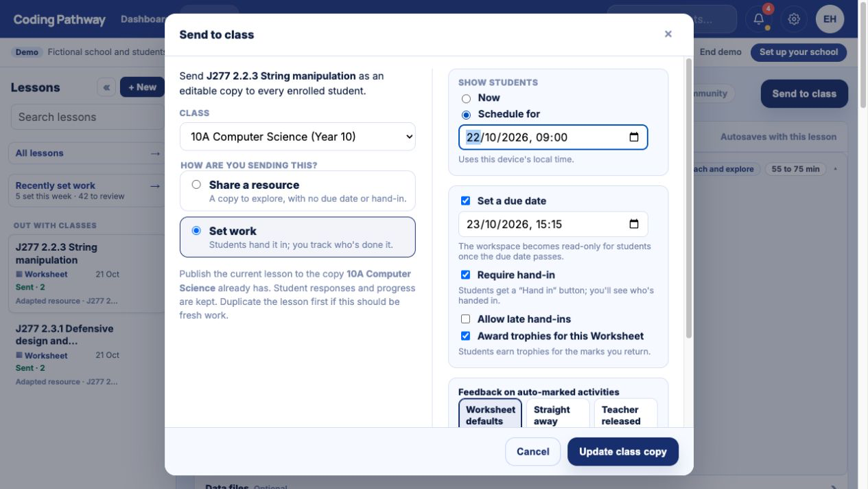
Task: Toggle Award trophies for this Worksheet
Action: pyautogui.click(x=465, y=337)
